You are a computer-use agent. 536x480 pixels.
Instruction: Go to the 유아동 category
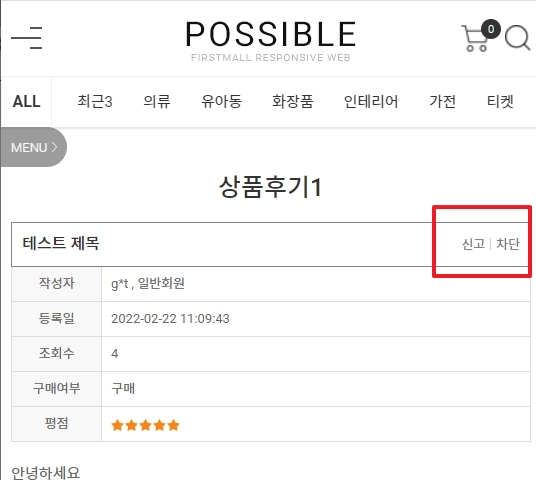222,102
